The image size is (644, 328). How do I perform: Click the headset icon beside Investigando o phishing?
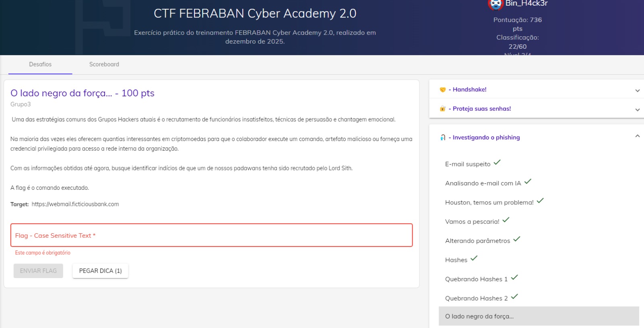pyautogui.click(x=443, y=137)
